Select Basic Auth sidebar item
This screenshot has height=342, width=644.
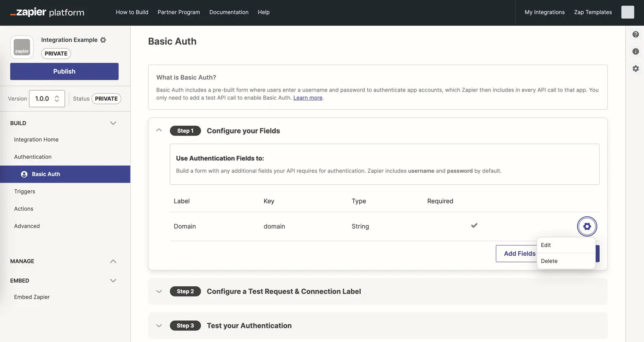point(65,174)
